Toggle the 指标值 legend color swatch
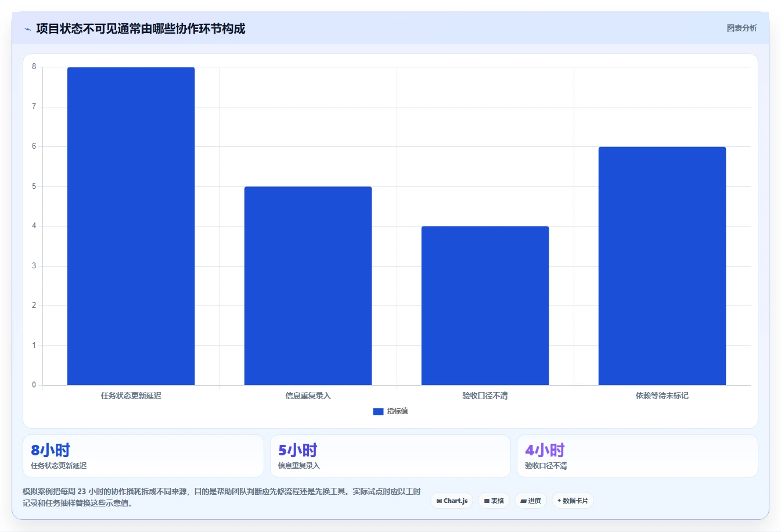 point(378,411)
